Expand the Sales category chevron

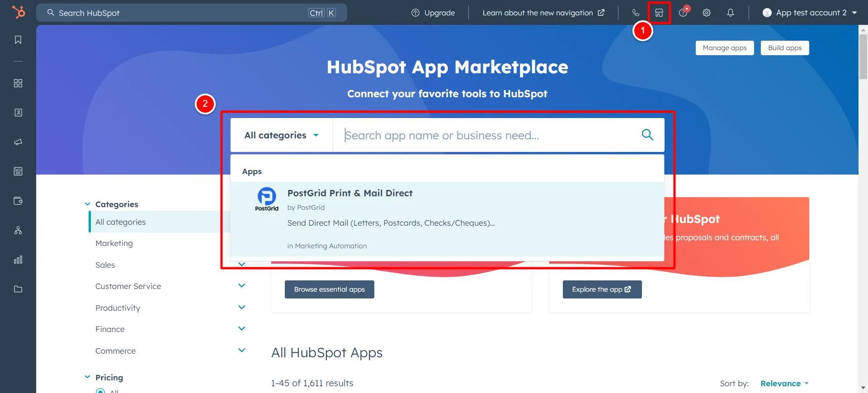pos(242,264)
